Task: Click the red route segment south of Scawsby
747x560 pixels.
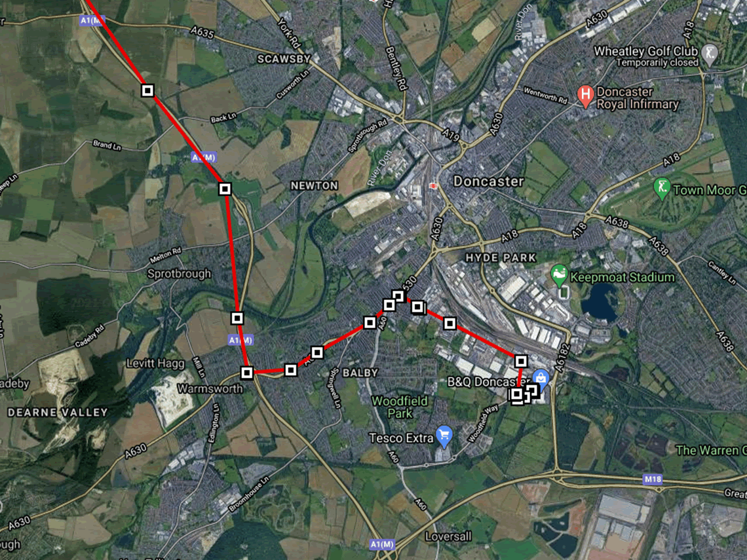Action: [186, 140]
